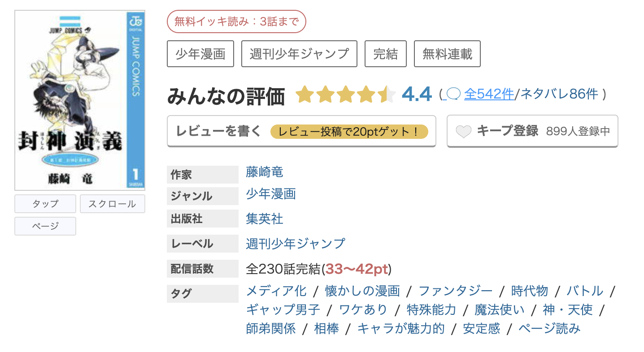
Task: Click the メディア化 tag
Action: [276, 291]
